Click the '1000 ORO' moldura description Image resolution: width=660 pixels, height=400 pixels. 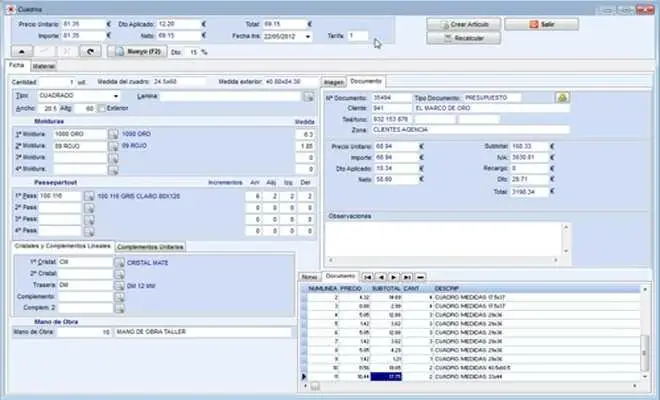coord(136,134)
